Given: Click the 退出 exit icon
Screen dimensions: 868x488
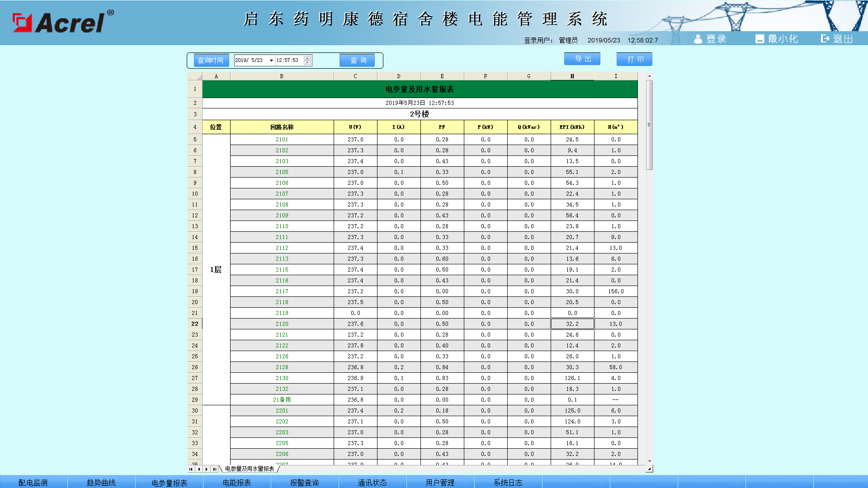Looking at the screenshot, I should coord(825,39).
